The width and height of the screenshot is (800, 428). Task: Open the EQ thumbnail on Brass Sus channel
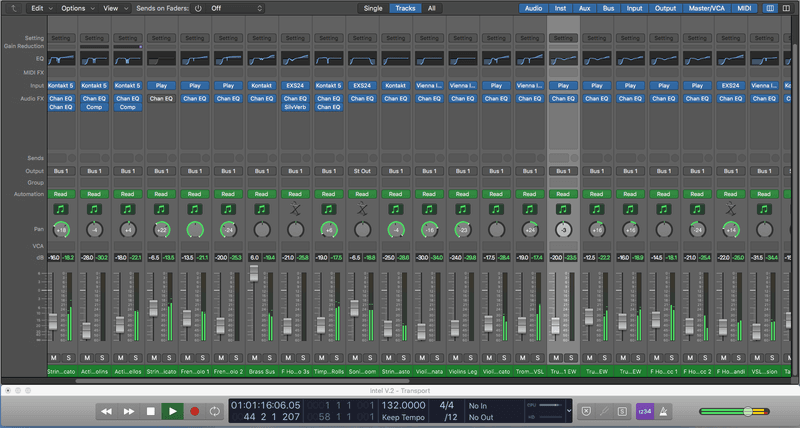(x=262, y=59)
